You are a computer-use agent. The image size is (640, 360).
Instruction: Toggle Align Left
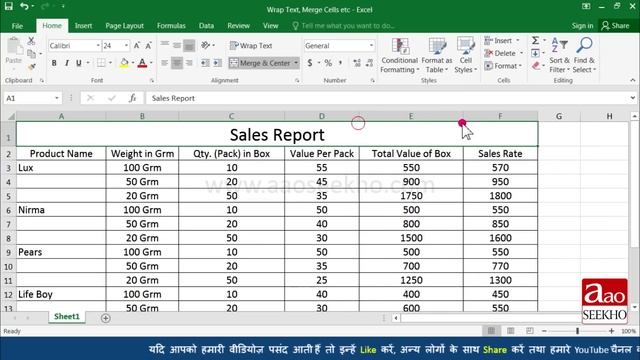[164, 63]
